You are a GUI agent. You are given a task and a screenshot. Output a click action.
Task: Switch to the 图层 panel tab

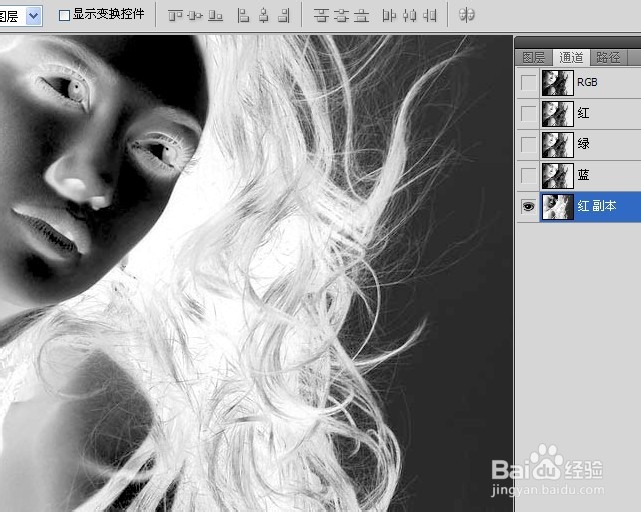point(534,57)
